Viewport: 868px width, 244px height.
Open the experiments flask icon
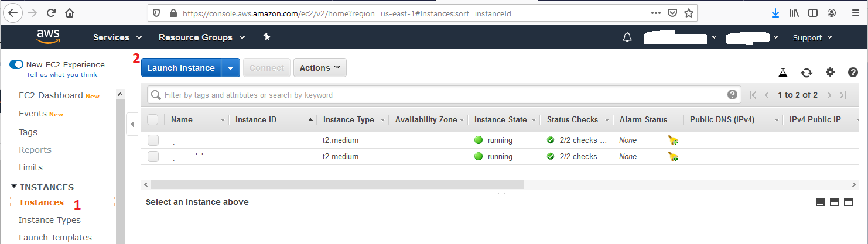(782, 73)
